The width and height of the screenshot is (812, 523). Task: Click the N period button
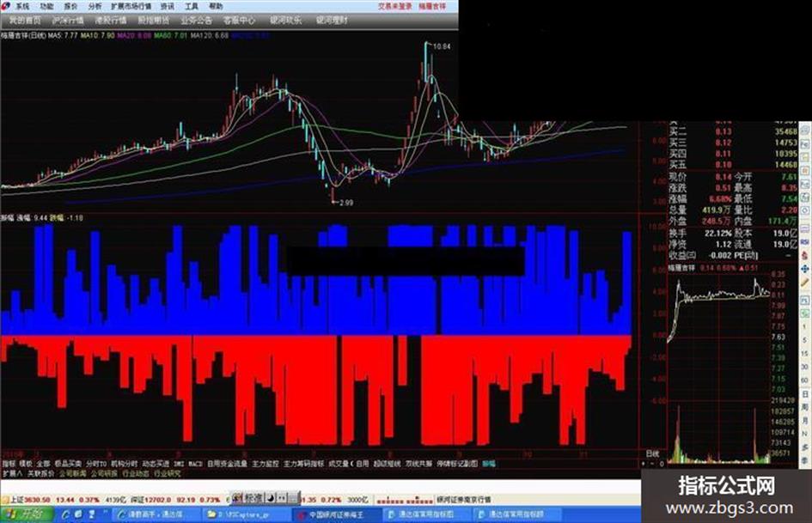(805, 434)
